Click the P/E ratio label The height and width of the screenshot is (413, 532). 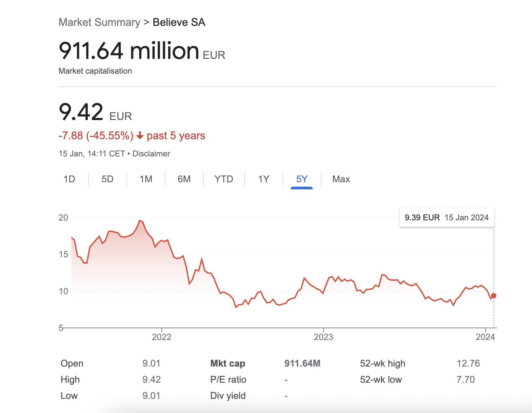click(228, 380)
